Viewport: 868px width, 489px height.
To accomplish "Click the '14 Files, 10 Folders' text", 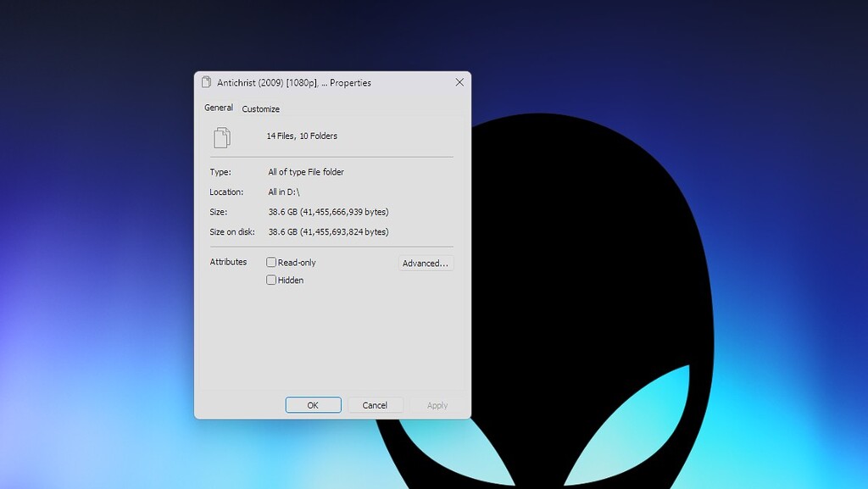I will (x=302, y=136).
